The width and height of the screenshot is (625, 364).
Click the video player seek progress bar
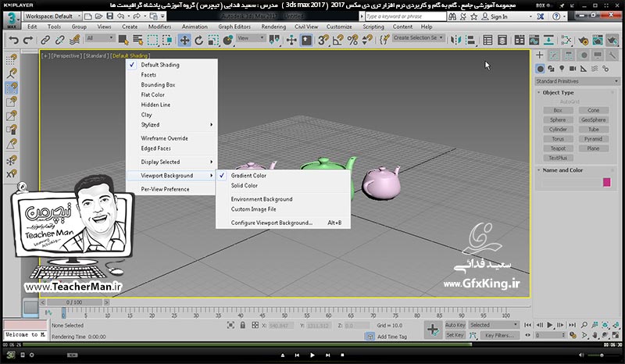(x=313, y=344)
